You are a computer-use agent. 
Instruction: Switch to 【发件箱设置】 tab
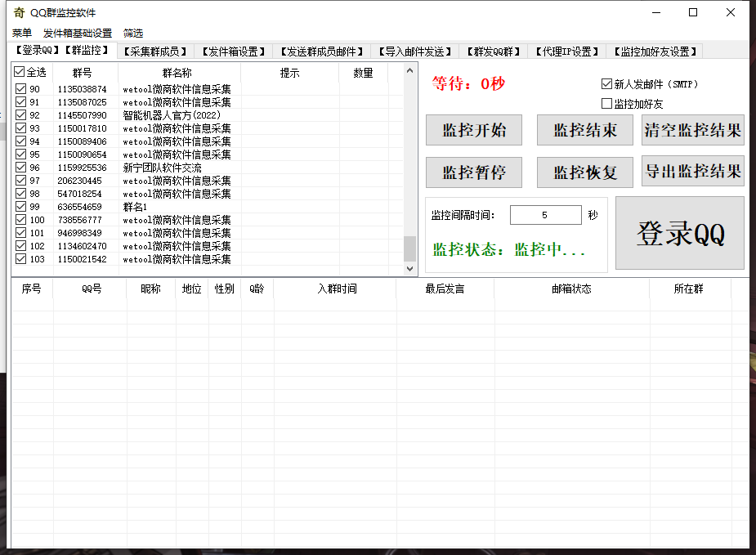pyautogui.click(x=234, y=51)
